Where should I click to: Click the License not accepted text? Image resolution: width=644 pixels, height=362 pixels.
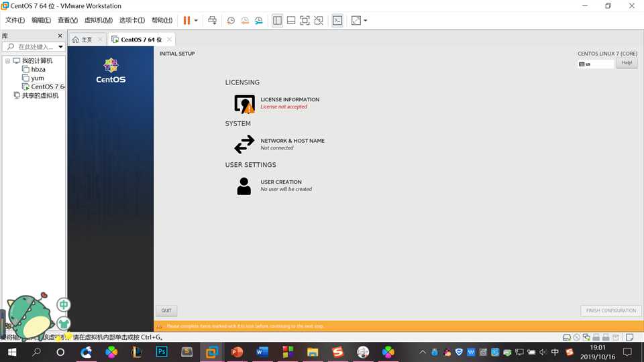click(x=284, y=107)
